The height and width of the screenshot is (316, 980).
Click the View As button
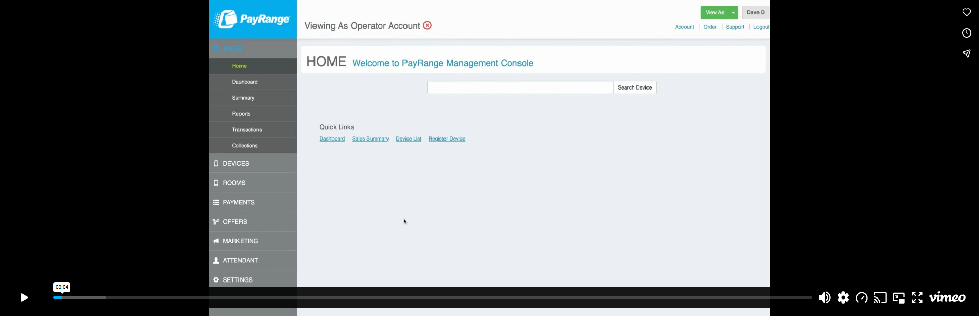point(715,12)
